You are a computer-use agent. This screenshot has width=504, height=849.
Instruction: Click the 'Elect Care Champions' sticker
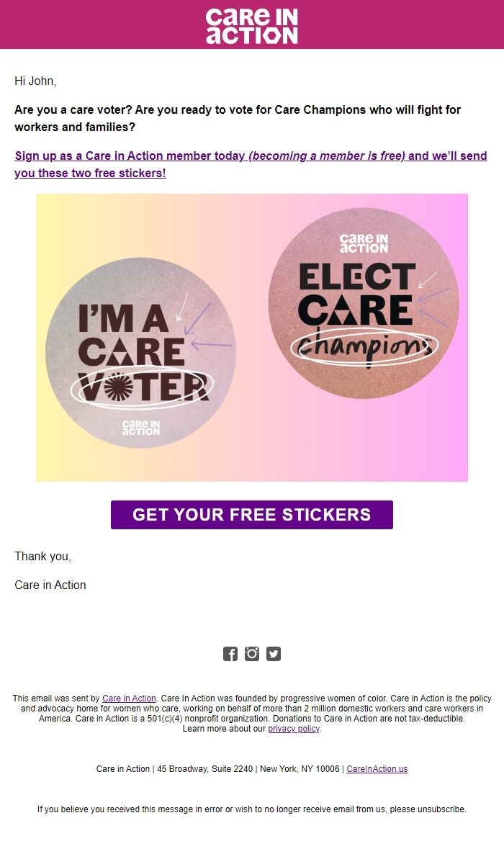click(364, 302)
